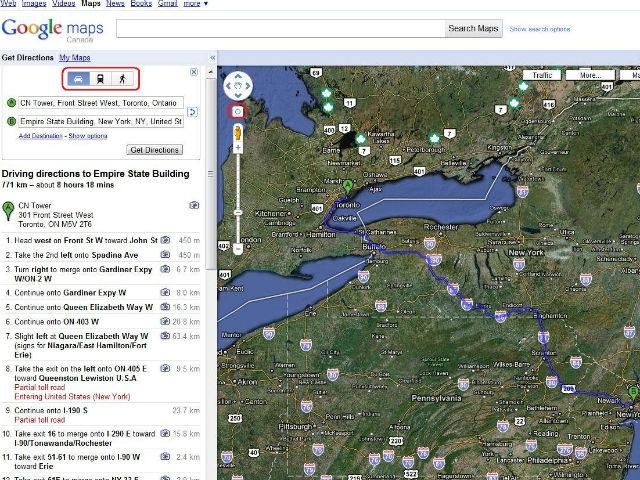
Task: Zoom in with the plus button
Action: point(238,147)
